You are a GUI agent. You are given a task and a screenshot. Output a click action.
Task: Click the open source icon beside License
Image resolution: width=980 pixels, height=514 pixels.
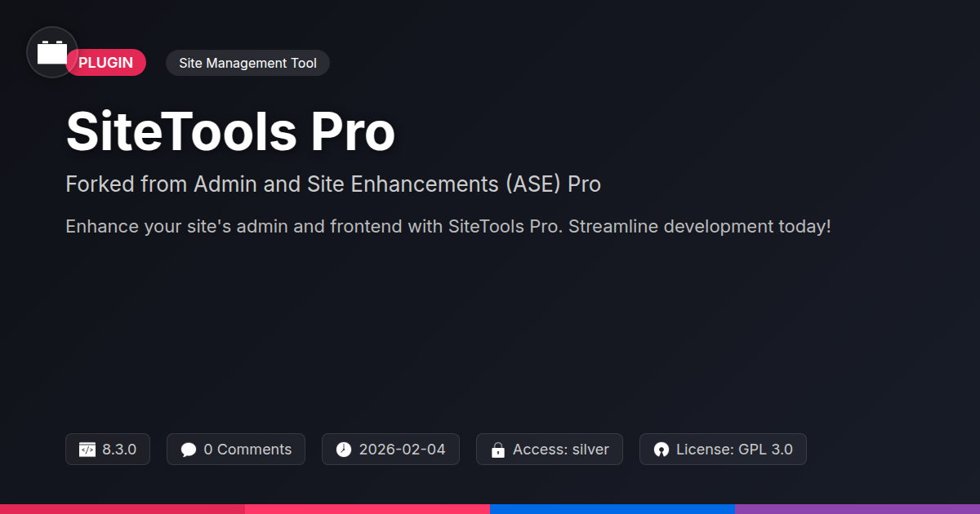(x=661, y=450)
